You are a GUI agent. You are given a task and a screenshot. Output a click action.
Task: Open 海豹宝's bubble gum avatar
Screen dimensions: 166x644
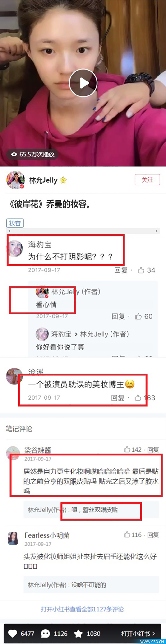click(x=14, y=248)
